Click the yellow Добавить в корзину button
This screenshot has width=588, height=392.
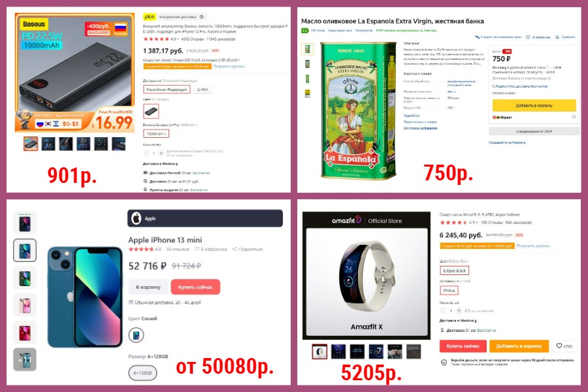[534, 105]
